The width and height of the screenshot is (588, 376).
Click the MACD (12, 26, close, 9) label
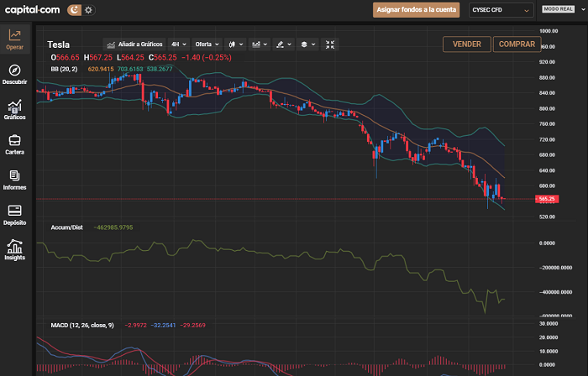[82, 325]
